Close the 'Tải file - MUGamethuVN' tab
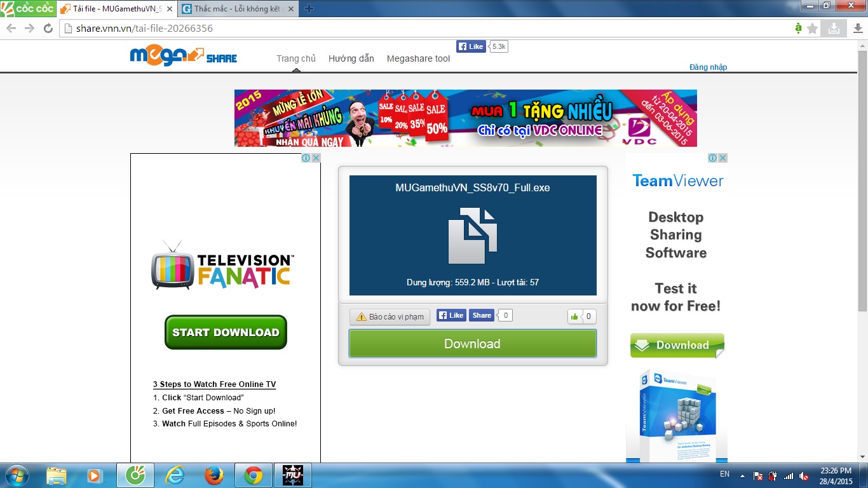Viewport: 868px width, 488px height. tap(169, 9)
